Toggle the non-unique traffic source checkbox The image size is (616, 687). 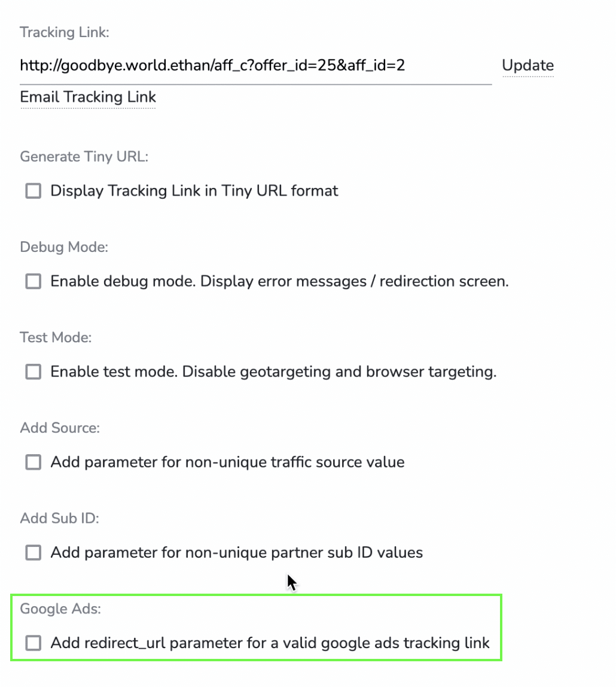coord(33,462)
